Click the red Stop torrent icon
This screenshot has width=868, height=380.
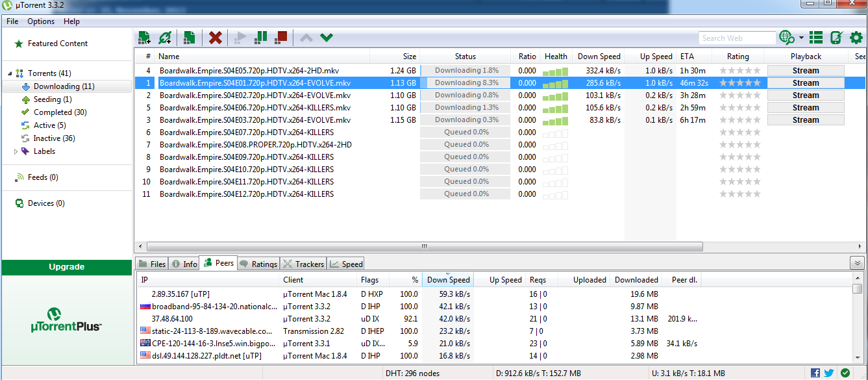[280, 38]
